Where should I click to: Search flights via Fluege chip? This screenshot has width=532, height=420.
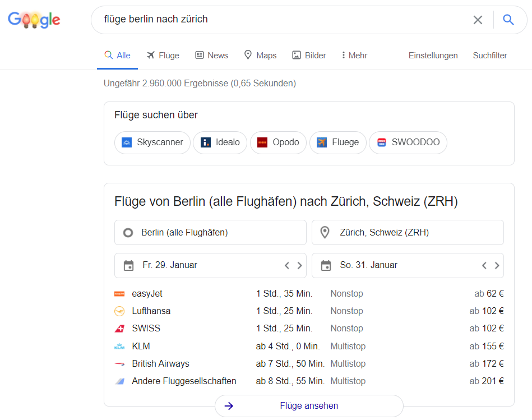[x=338, y=142]
